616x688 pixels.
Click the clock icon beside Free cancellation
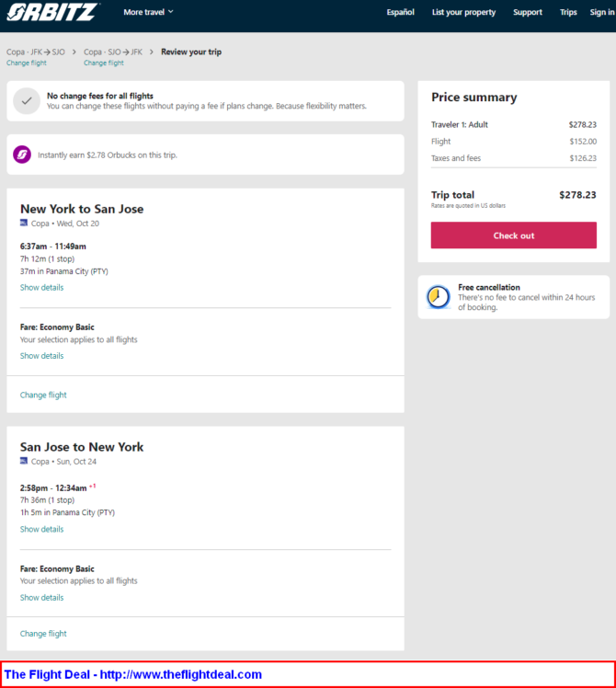439,297
